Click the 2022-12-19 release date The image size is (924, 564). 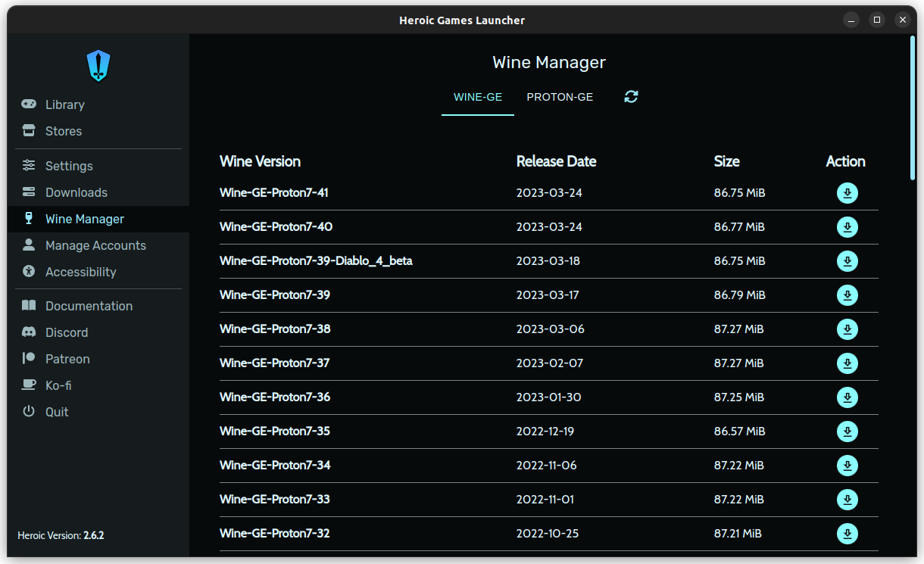(545, 432)
